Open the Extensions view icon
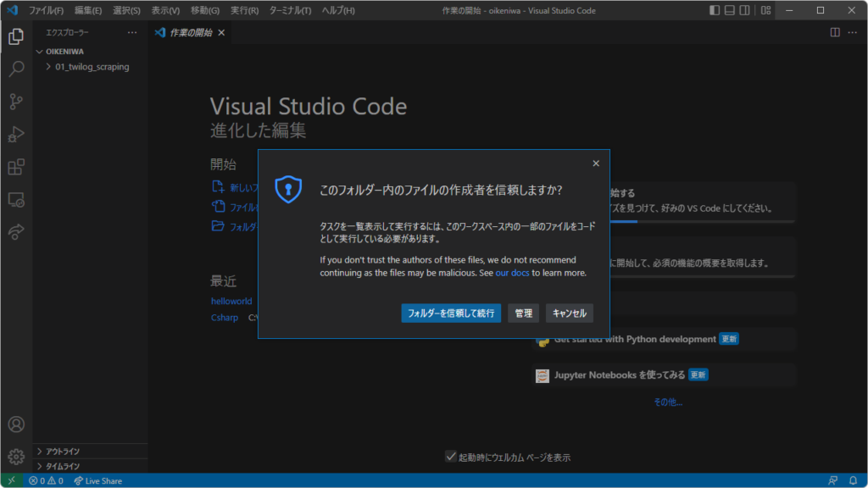The image size is (868, 488). click(x=16, y=167)
